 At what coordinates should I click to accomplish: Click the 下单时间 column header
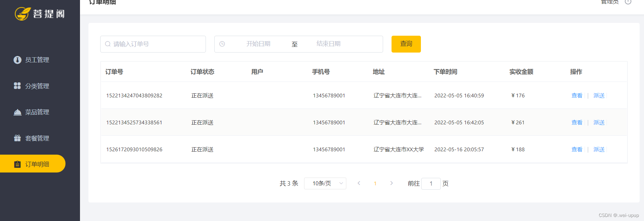(x=445, y=72)
